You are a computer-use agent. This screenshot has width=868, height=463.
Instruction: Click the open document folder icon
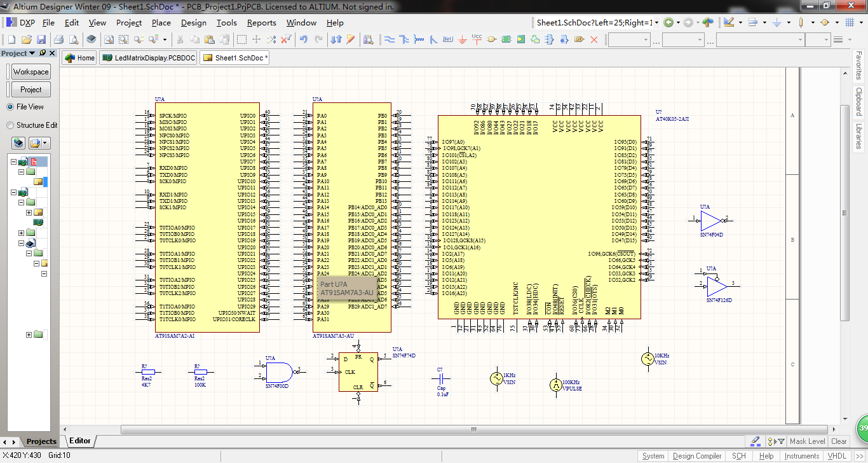[26, 39]
